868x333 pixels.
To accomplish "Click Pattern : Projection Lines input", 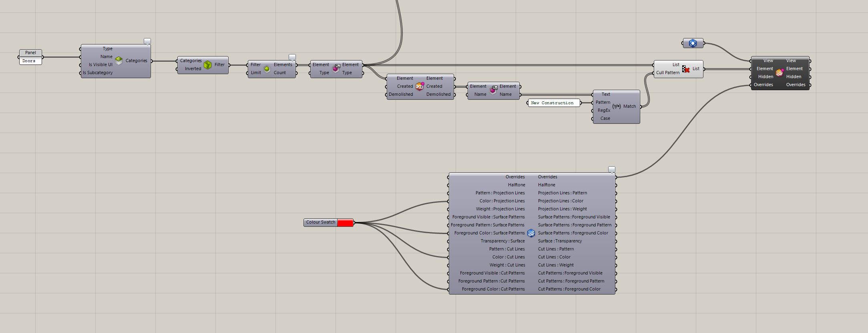I will pos(500,193).
